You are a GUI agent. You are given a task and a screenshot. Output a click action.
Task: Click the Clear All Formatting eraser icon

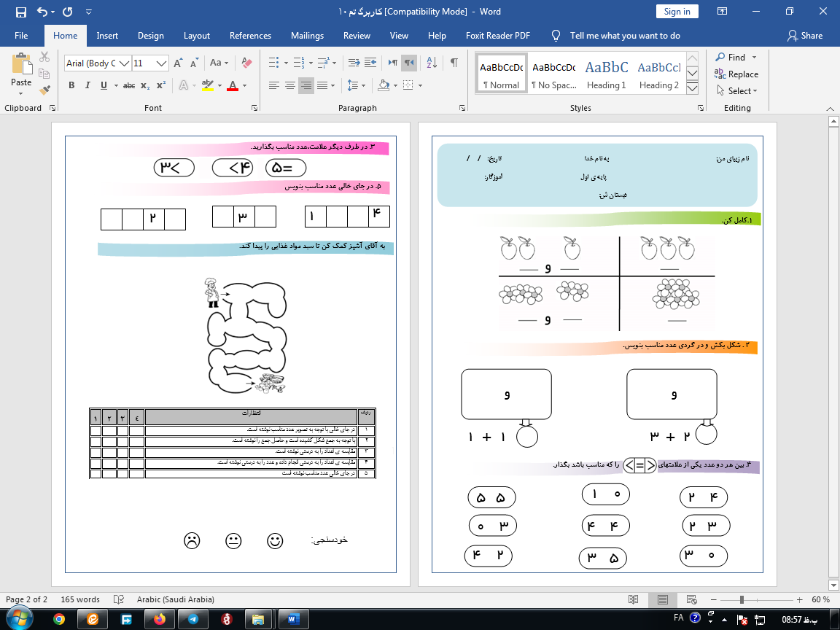pos(246,63)
